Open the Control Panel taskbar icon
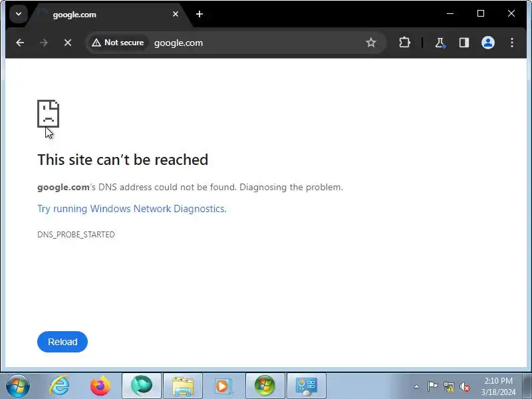This screenshot has width=532, height=399. [x=307, y=386]
